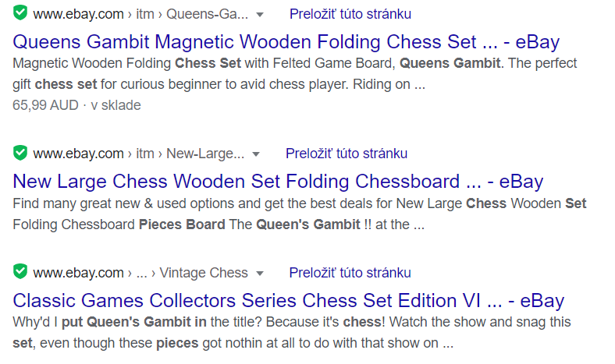Screen dimensions: 615x364
Task: Expand dropdown arrow next to Queens-Ga... URL
Action: point(259,16)
